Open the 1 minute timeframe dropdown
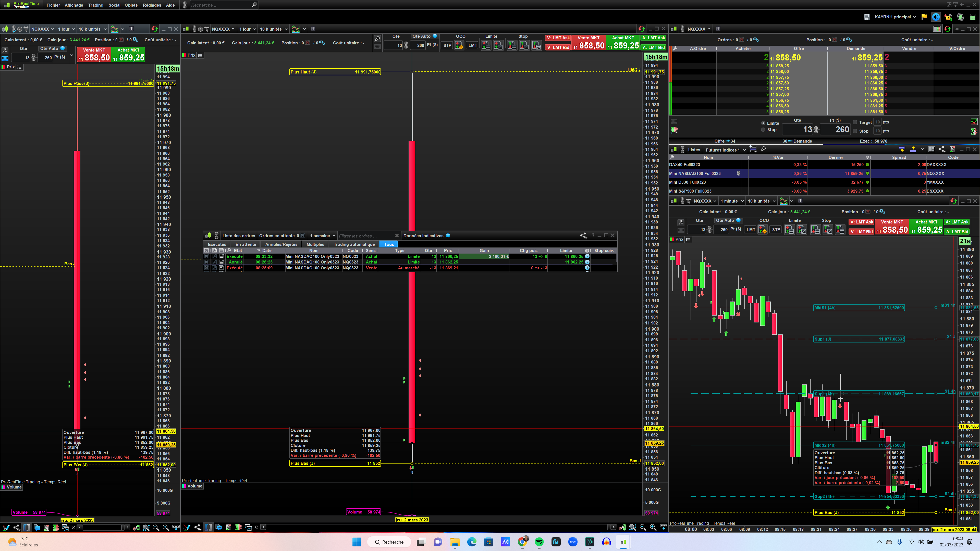980x551 pixels. 732,201
